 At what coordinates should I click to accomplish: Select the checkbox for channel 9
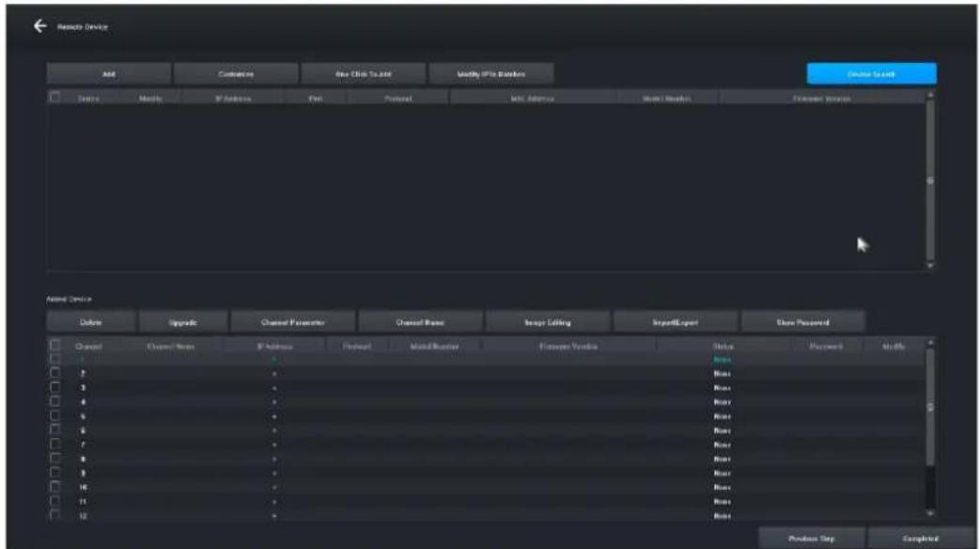[x=55, y=473]
